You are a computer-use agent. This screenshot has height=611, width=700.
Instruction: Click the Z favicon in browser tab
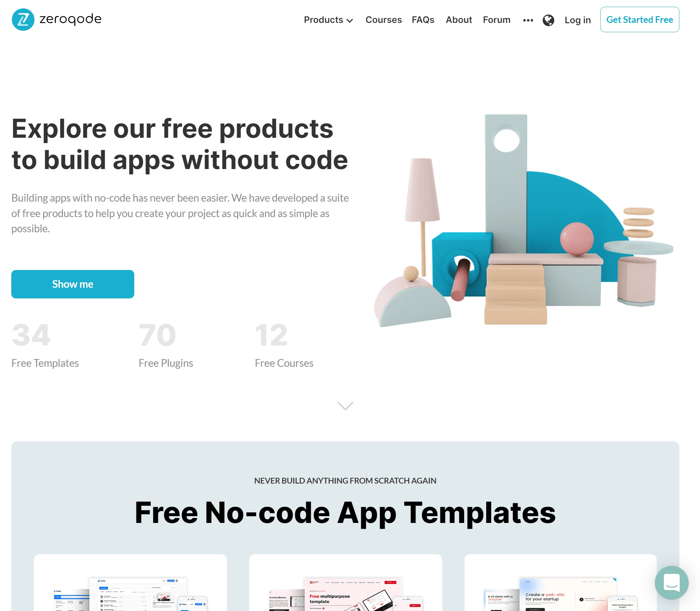[22, 18]
